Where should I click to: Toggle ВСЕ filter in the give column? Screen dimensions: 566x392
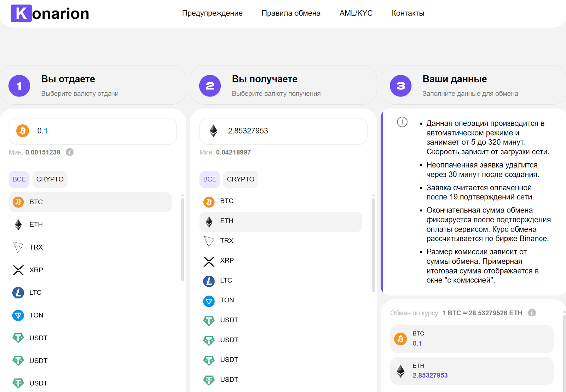[19, 179]
